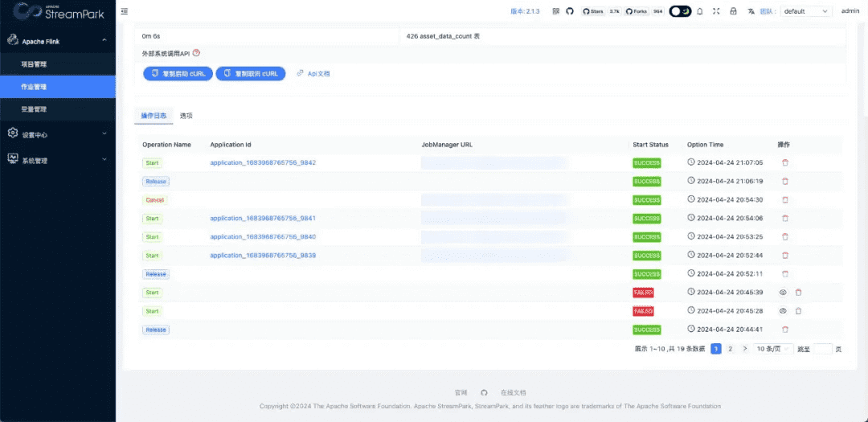Viewport: 868px width, 422px height.
Task: Open the 10 条/页 page size dropdown
Action: (773, 349)
